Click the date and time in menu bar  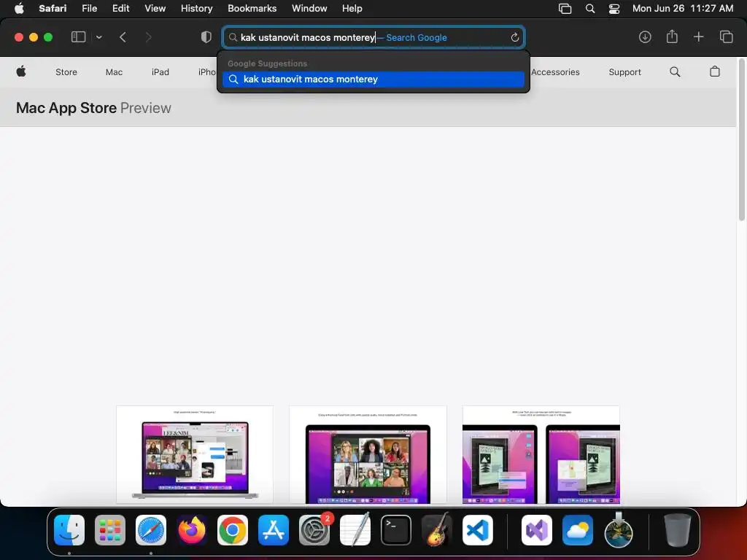(683, 9)
